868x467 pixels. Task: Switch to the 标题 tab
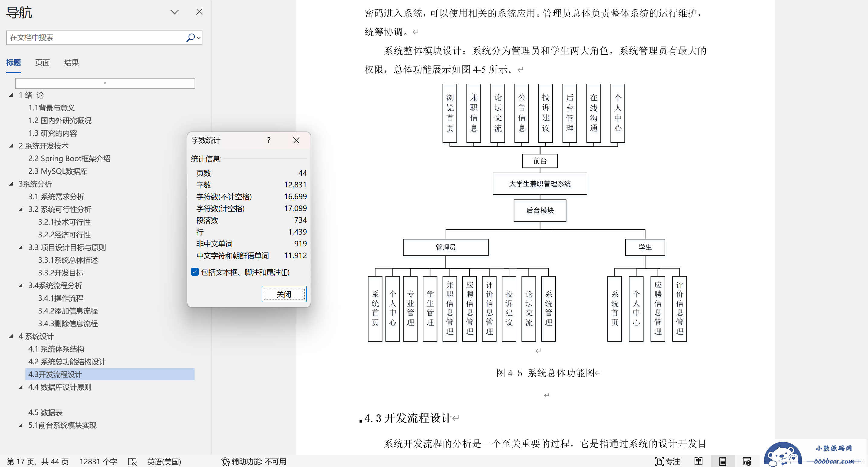14,62
